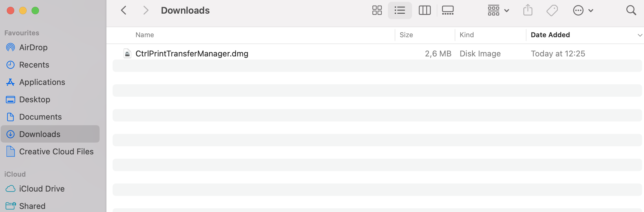Open Shared in the sidebar
Image resolution: width=644 pixels, height=212 pixels.
[50, 206]
